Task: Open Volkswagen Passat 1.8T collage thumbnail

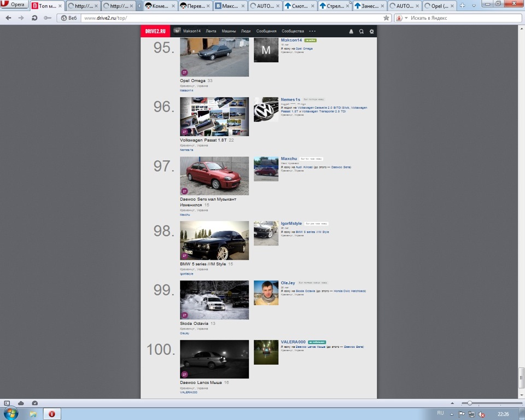Action: coord(214,116)
